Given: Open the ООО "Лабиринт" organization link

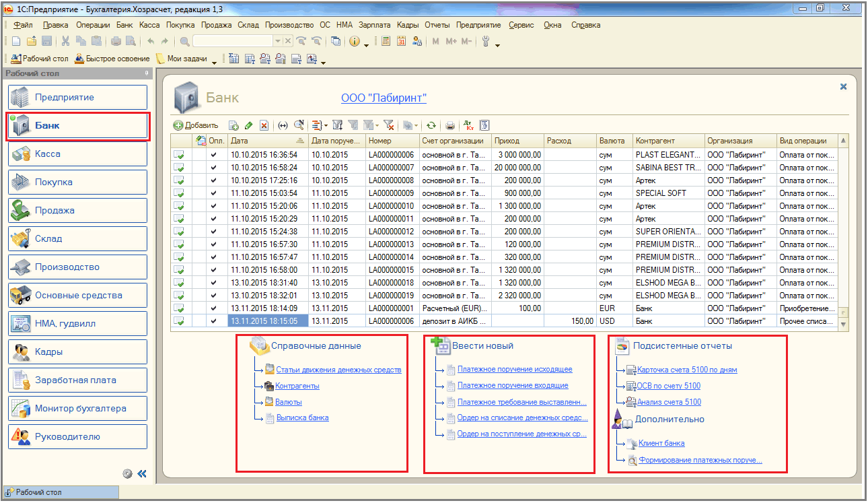Looking at the screenshot, I should pos(384,98).
